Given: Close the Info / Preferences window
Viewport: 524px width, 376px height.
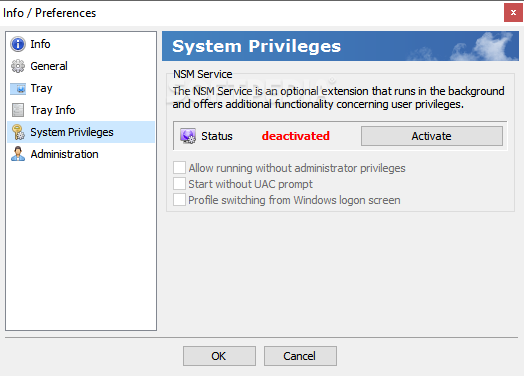Looking at the screenshot, I should tap(513, 13).
